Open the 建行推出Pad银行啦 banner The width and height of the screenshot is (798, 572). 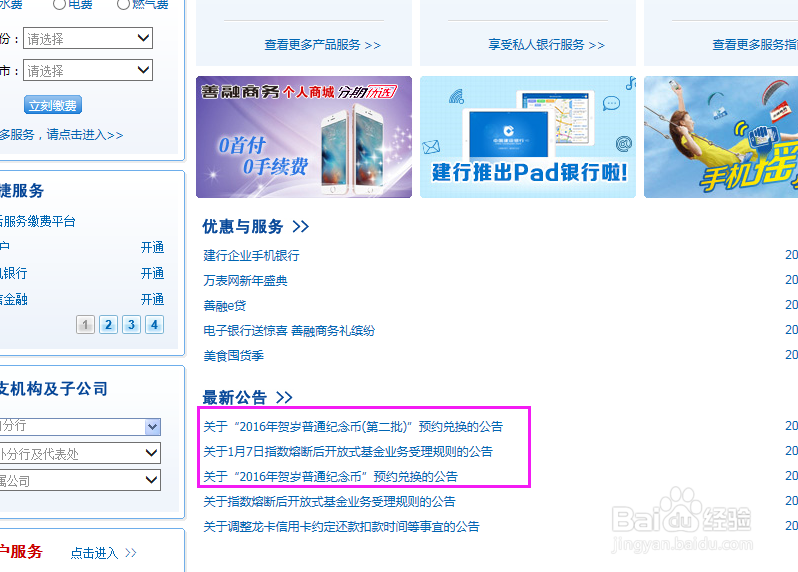[x=528, y=137]
